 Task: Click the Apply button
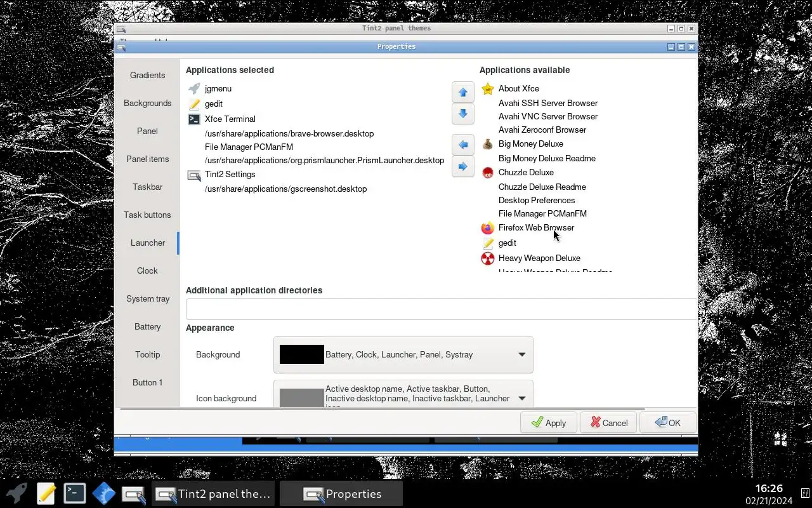coord(549,423)
